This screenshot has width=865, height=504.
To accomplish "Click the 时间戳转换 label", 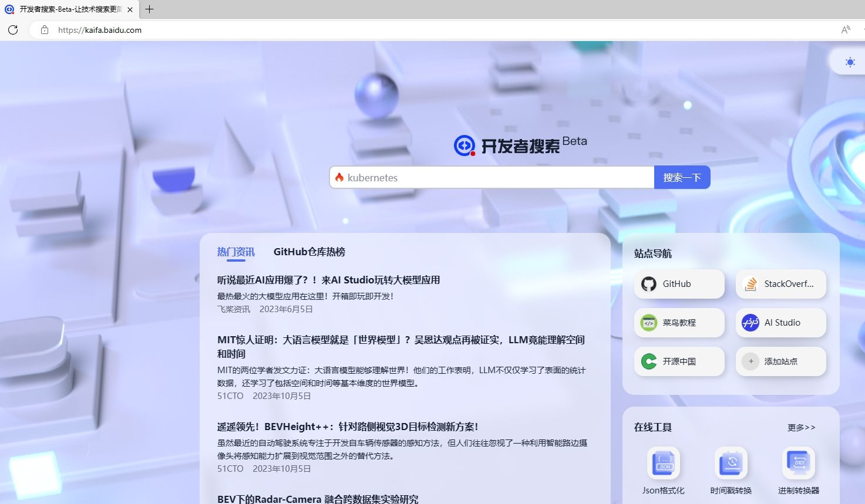I will tap(731, 491).
